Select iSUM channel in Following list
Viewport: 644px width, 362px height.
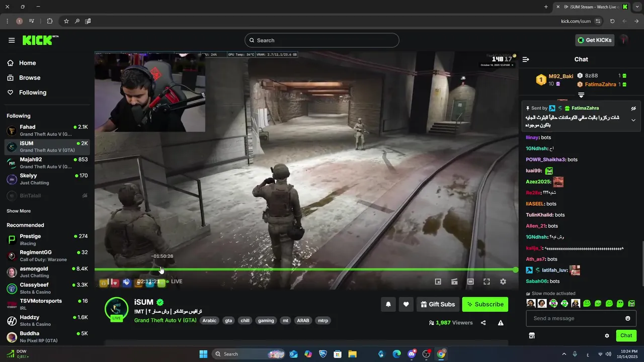tap(47, 147)
